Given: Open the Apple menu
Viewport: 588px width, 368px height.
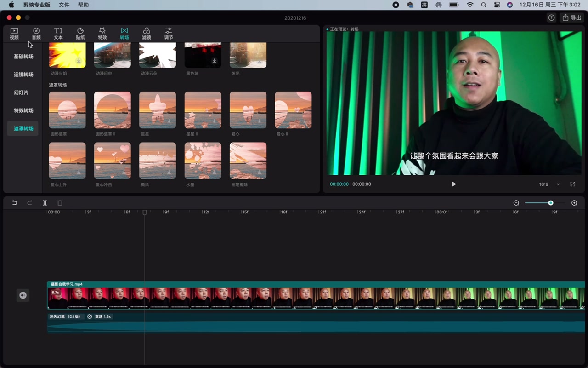Looking at the screenshot, I should (11, 5).
